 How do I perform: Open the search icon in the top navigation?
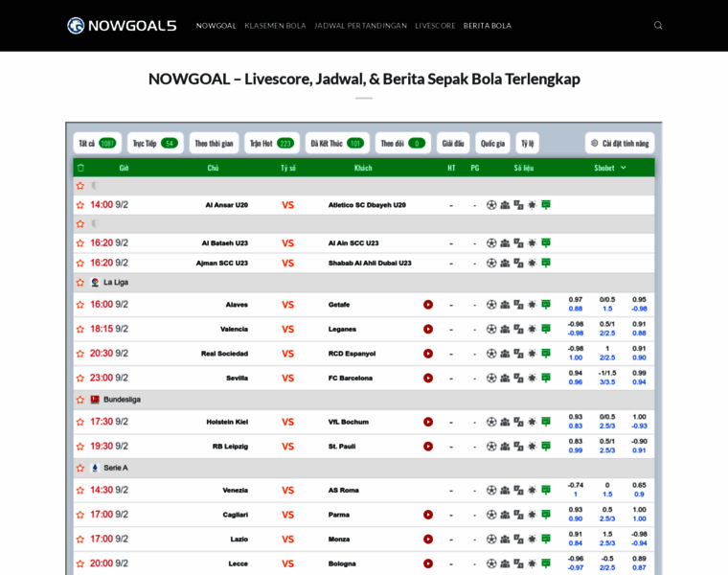pos(658,26)
